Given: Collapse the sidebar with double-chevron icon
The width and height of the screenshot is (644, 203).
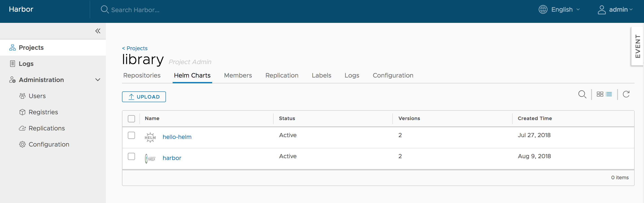Looking at the screenshot, I should pos(98,31).
